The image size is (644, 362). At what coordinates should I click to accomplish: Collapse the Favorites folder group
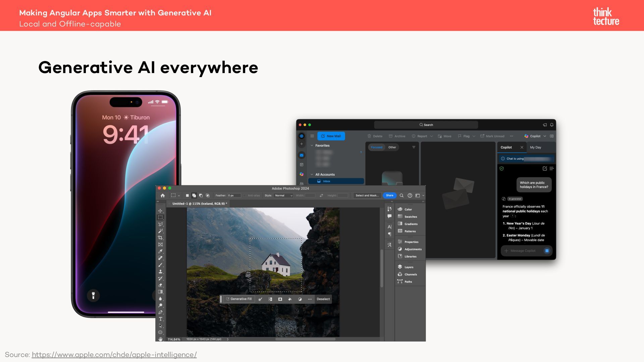click(x=312, y=145)
